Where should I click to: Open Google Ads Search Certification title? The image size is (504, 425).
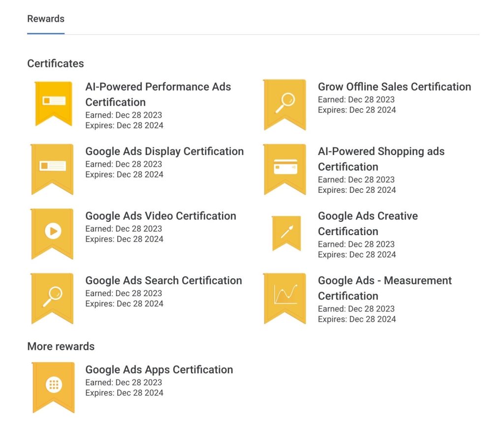click(163, 280)
